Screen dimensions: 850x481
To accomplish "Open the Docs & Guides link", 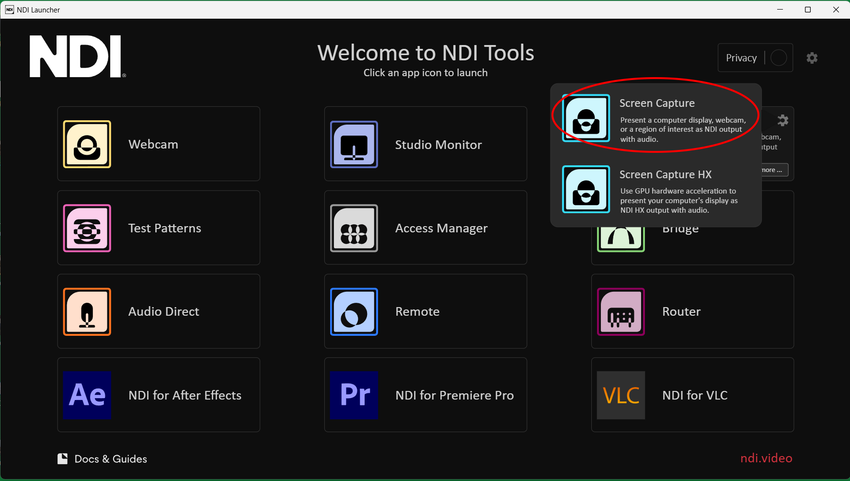I will pyautogui.click(x=111, y=459).
